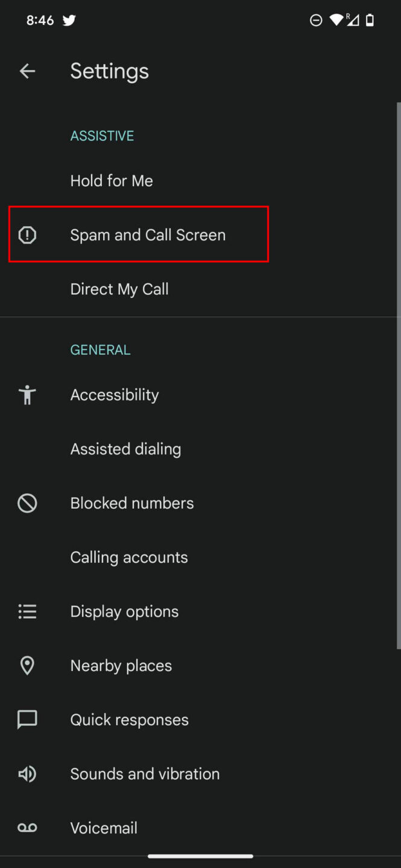401x868 pixels.
Task: Open Assisted dialing options
Action: coord(125,448)
